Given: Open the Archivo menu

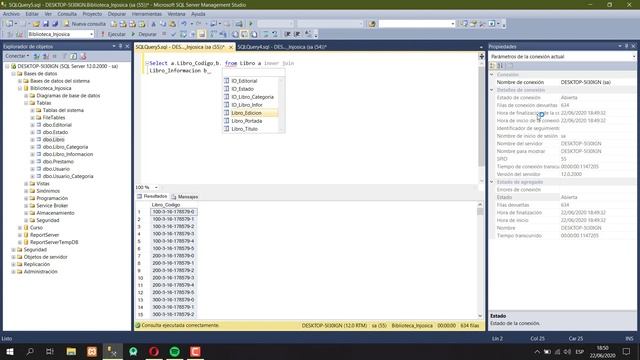Looking at the screenshot, I should 11,14.
